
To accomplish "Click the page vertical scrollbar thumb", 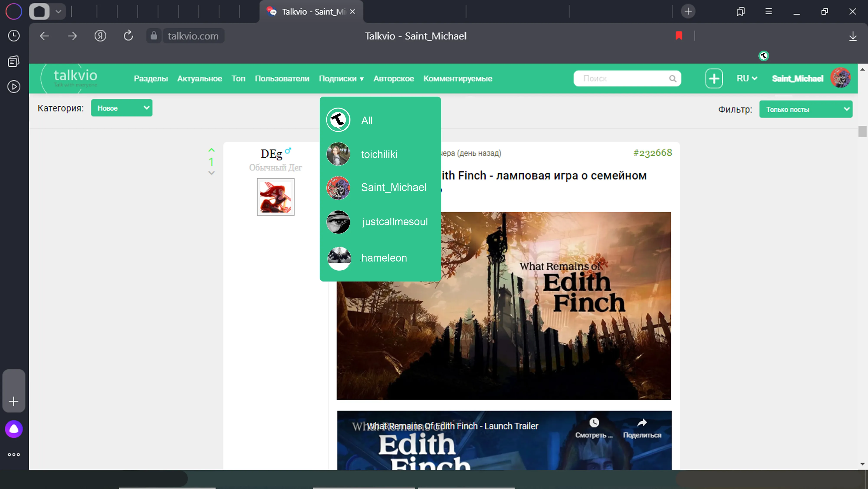I will (x=862, y=131).
